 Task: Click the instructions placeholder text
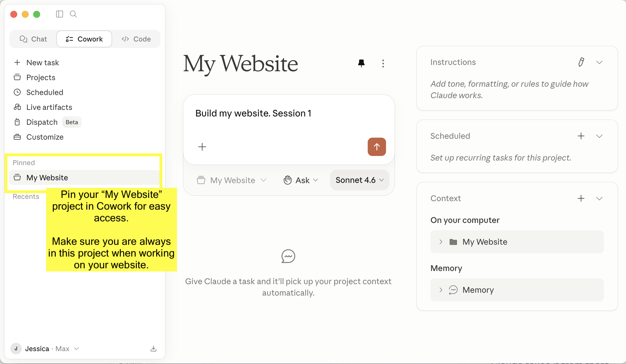[x=509, y=90]
